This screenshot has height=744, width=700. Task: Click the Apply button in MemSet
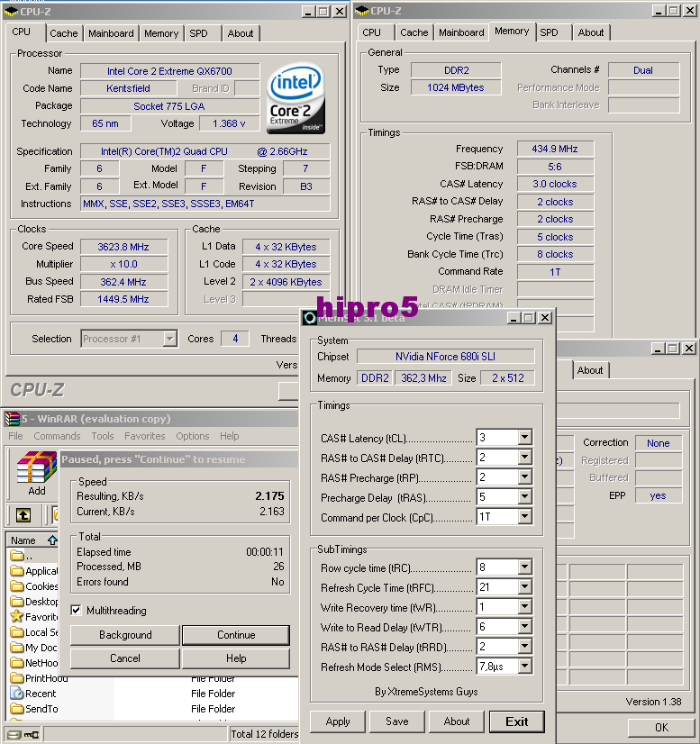(338, 721)
